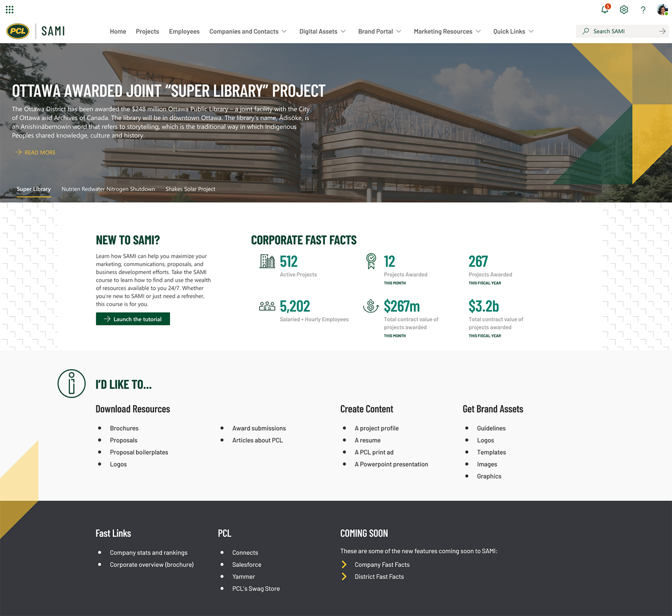Create a PCL print ad link
The image size is (672, 616).
coord(374,453)
